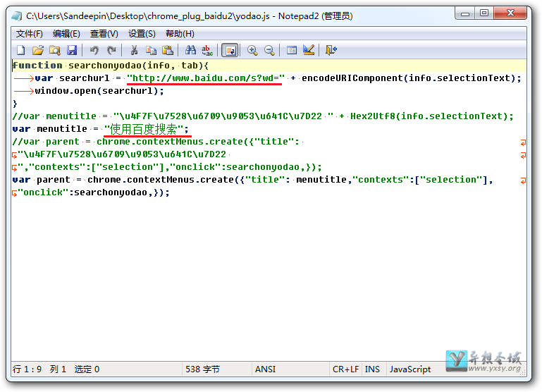Open Find with the binoculars icon
The height and width of the screenshot is (392, 542).
pos(190,50)
